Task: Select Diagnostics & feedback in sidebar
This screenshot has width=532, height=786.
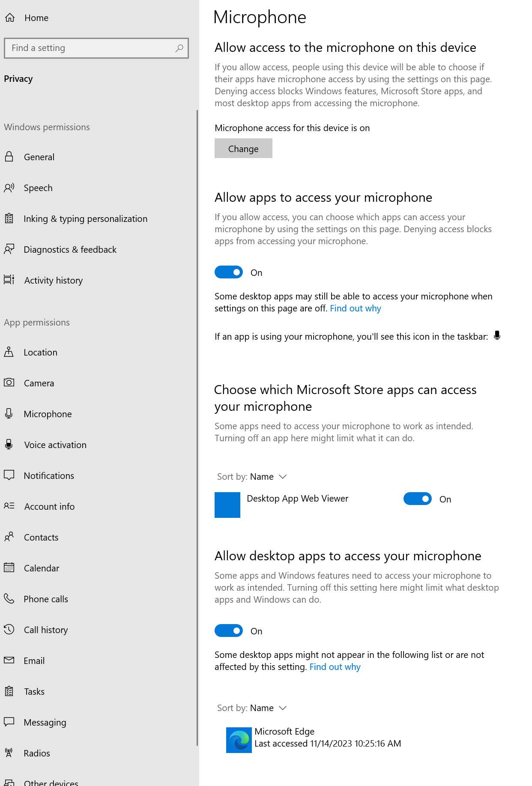Action: [x=70, y=250]
